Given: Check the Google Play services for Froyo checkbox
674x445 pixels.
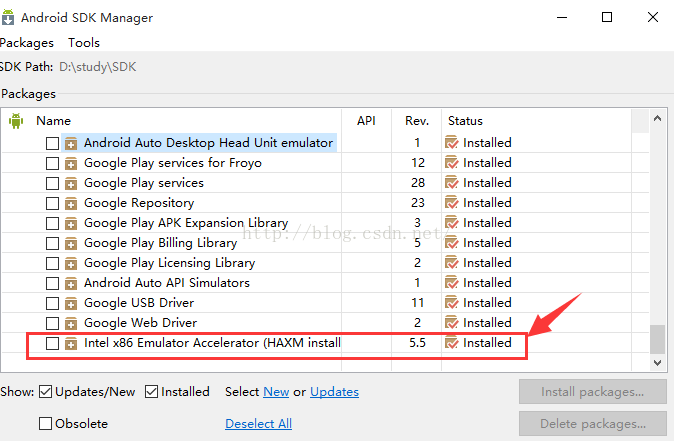Looking at the screenshot, I should click(52, 163).
